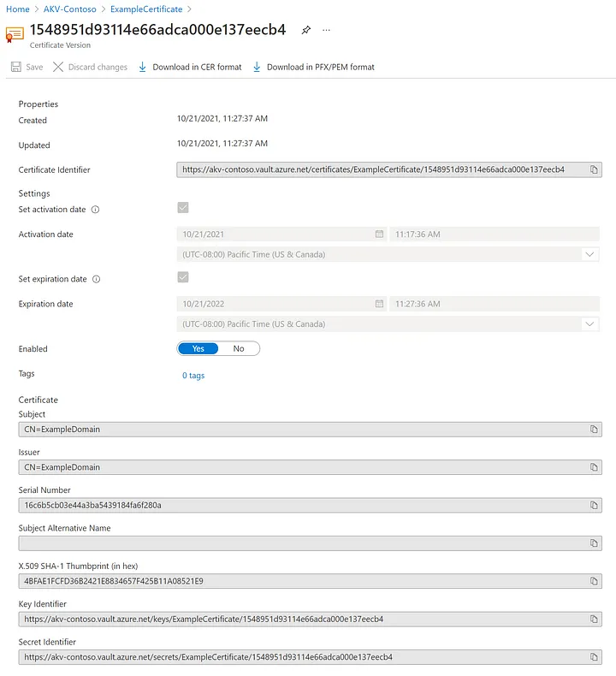
Task: Click the Discard changes X icon
Action: click(58, 67)
